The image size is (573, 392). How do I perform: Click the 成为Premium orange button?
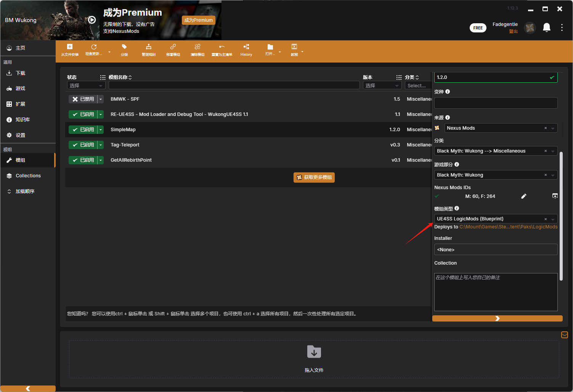click(199, 20)
